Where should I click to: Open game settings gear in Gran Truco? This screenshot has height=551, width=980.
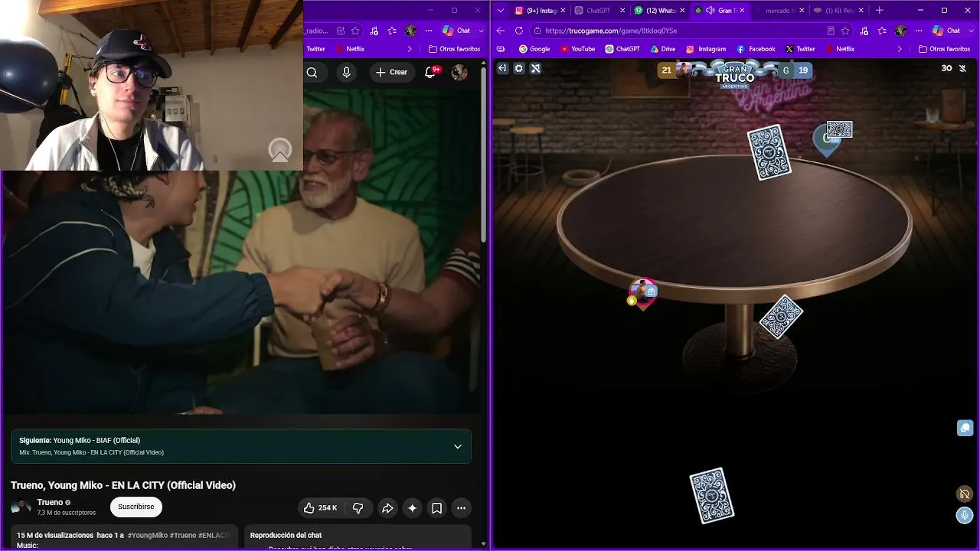pyautogui.click(x=519, y=68)
